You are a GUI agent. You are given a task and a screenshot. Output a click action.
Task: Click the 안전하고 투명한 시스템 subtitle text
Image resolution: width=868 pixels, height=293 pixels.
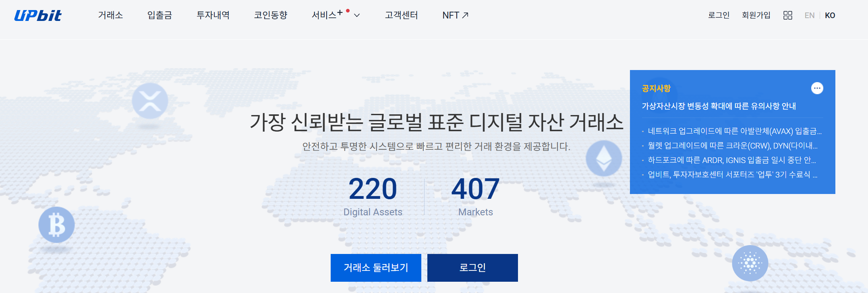pos(436,146)
